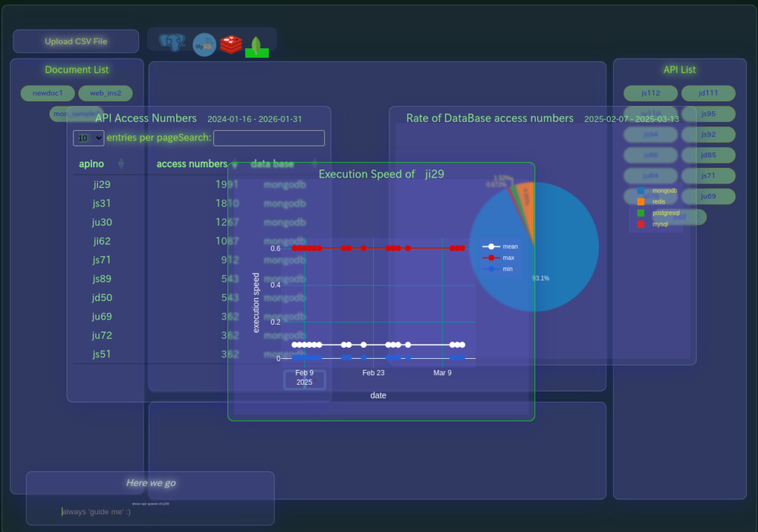Sort table by apino column arrows
Screen dimensions: 758x532
coord(121,164)
